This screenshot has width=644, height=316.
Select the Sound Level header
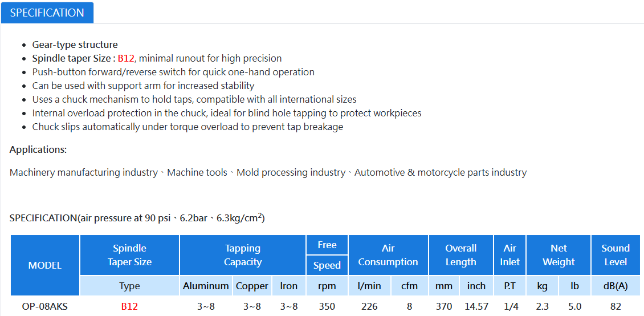616,255
